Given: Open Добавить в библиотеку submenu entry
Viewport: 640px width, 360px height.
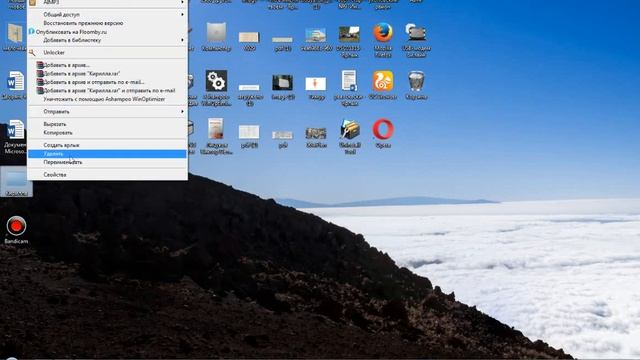Looking at the screenshot, I should click(x=107, y=40).
